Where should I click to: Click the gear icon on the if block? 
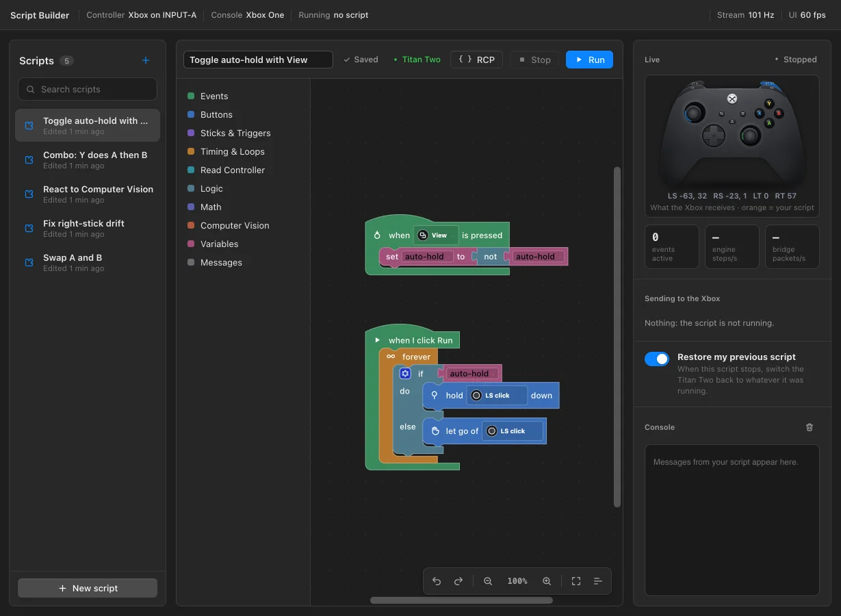pos(405,374)
